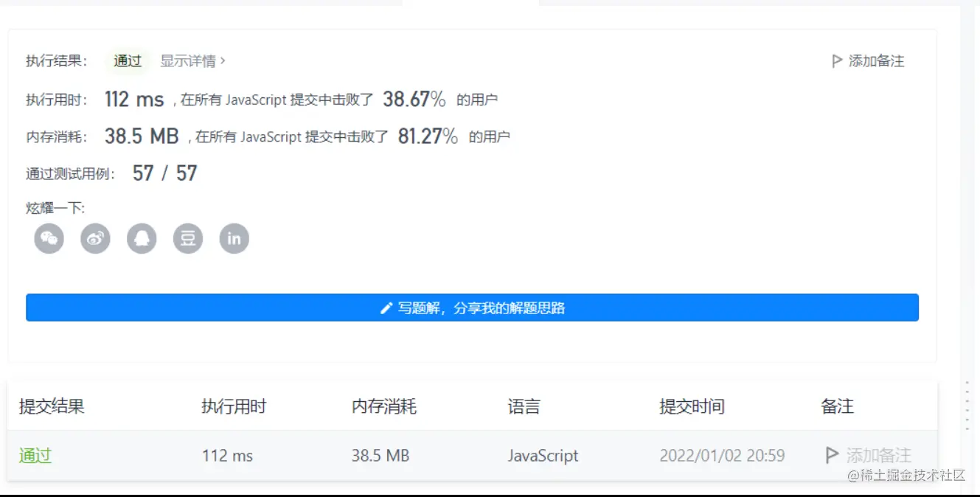Click the 通过 status badge near 执行结果
The height and width of the screenshot is (497, 980).
(128, 61)
